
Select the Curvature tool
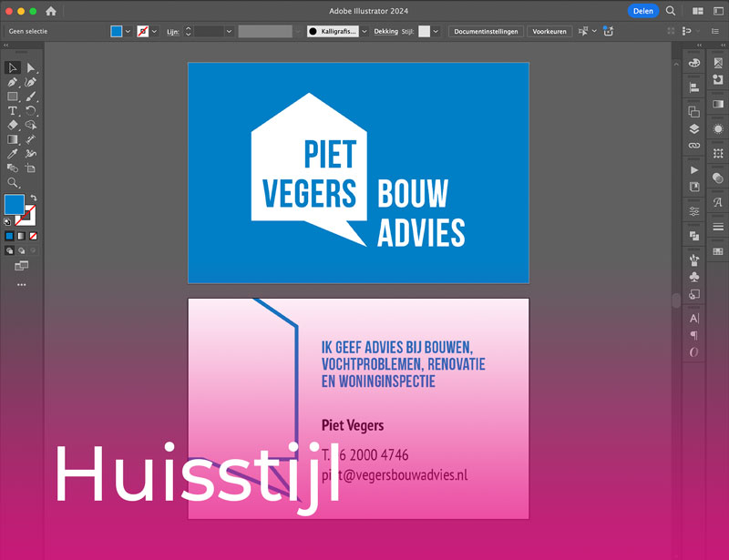(31, 82)
